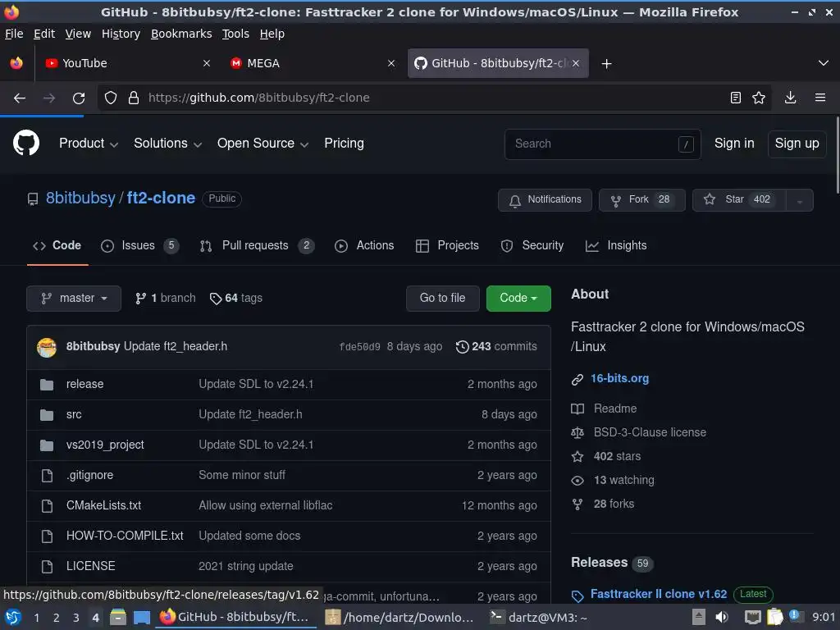Open the Pull requests repository tab
840x630 pixels.
point(257,246)
